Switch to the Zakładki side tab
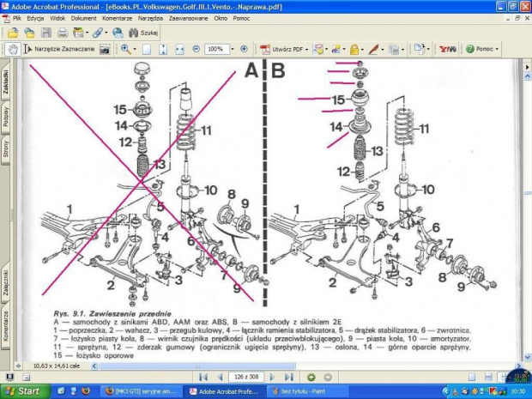532x399 pixels. [x=5, y=81]
